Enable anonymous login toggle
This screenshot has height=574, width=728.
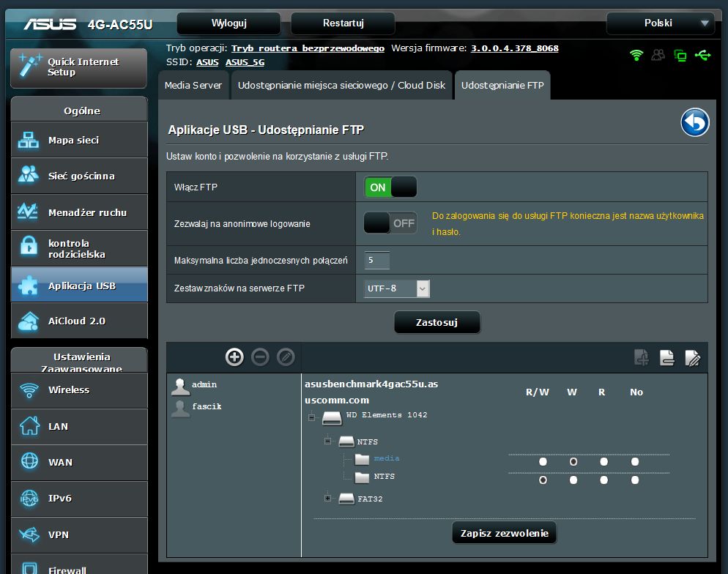point(390,223)
